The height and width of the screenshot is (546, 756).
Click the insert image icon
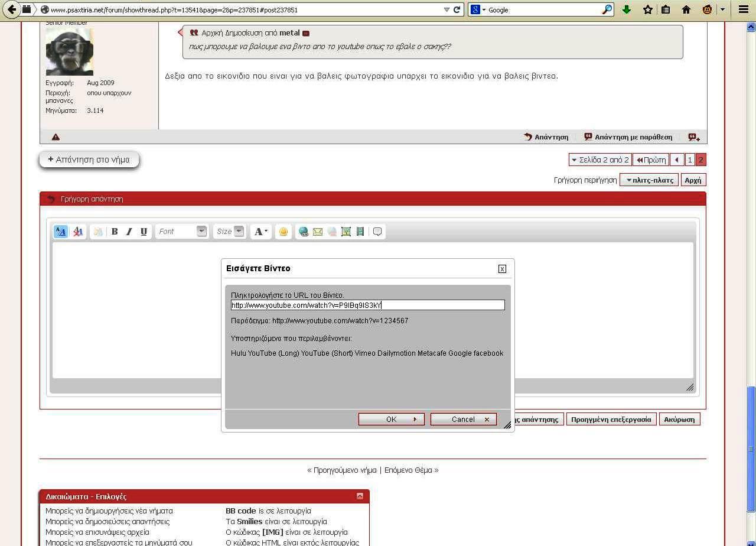[346, 232]
